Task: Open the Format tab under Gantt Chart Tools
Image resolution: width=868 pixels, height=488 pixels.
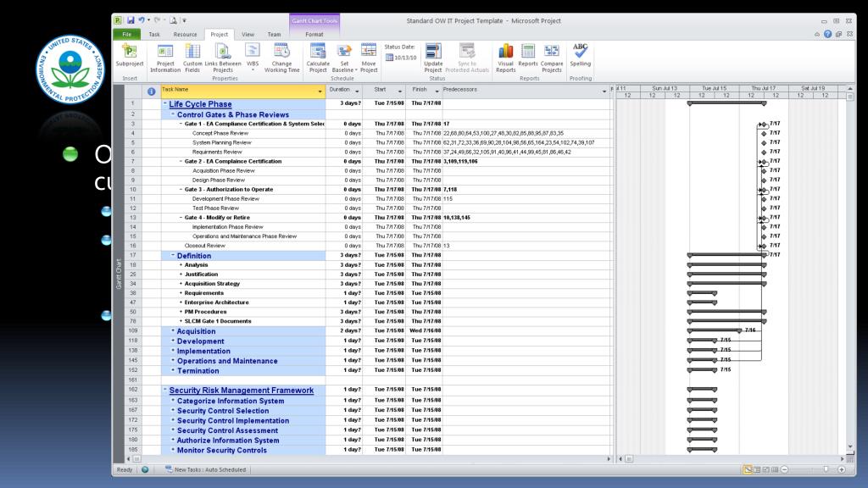Action: [314, 34]
